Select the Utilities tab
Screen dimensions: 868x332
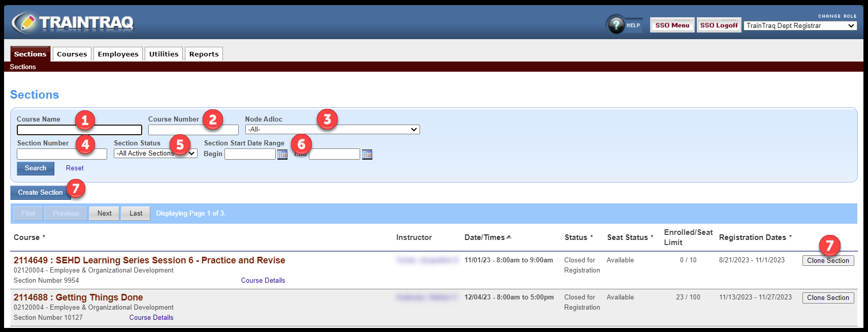point(164,54)
